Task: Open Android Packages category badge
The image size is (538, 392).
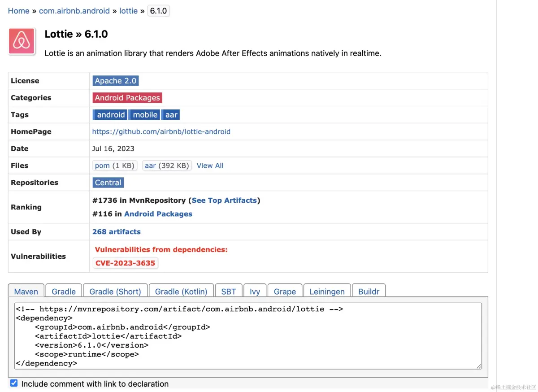Action: 127,98
